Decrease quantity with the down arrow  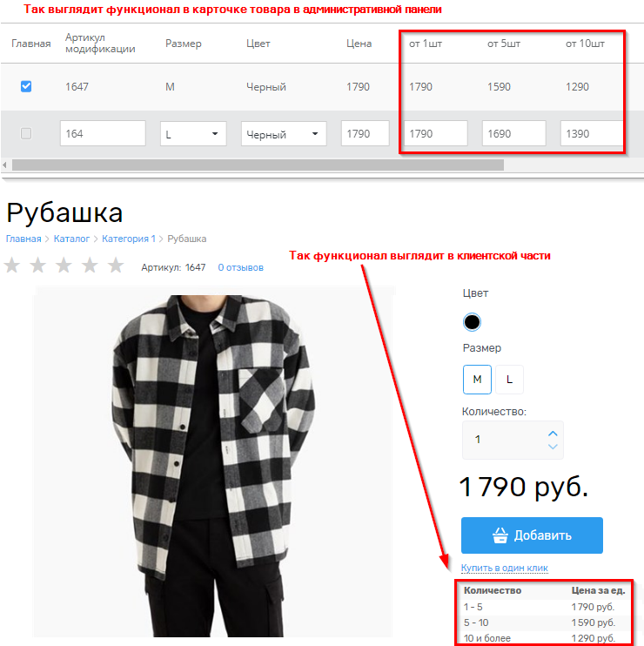coord(553,447)
